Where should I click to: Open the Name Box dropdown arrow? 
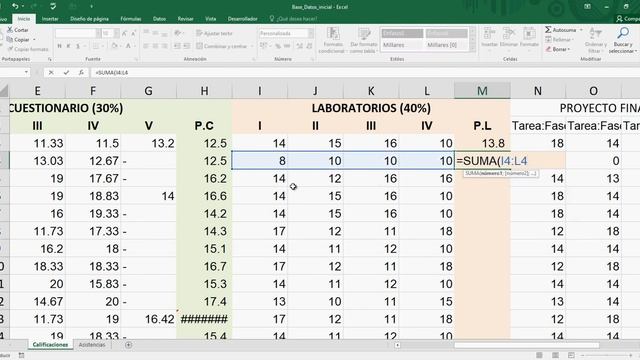pyautogui.click(x=27, y=72)
